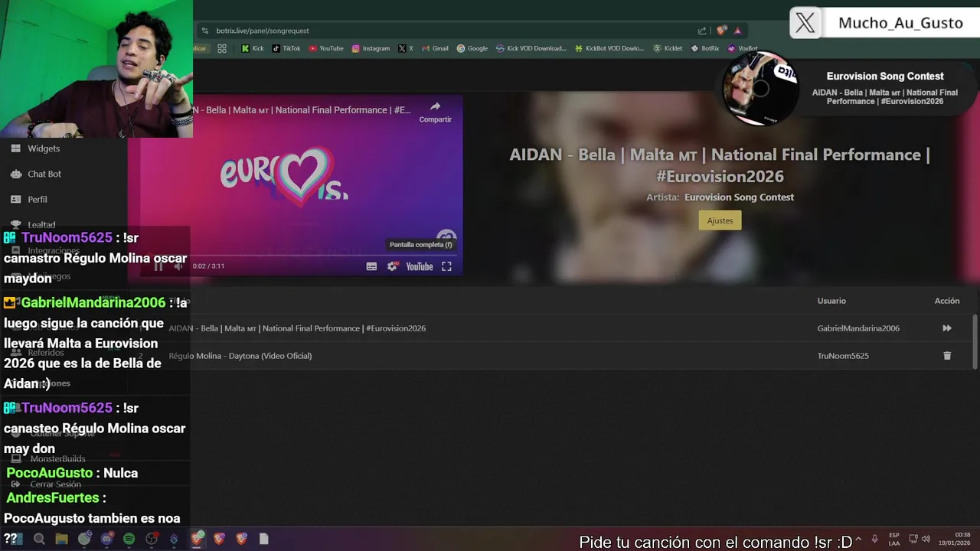
Task: Click the browser address bar URL
Action: (263, 31)
